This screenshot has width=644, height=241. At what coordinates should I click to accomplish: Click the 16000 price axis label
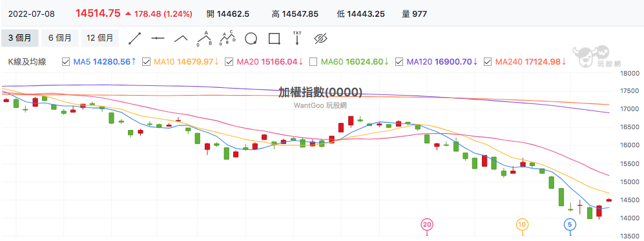tap(630, 145)
